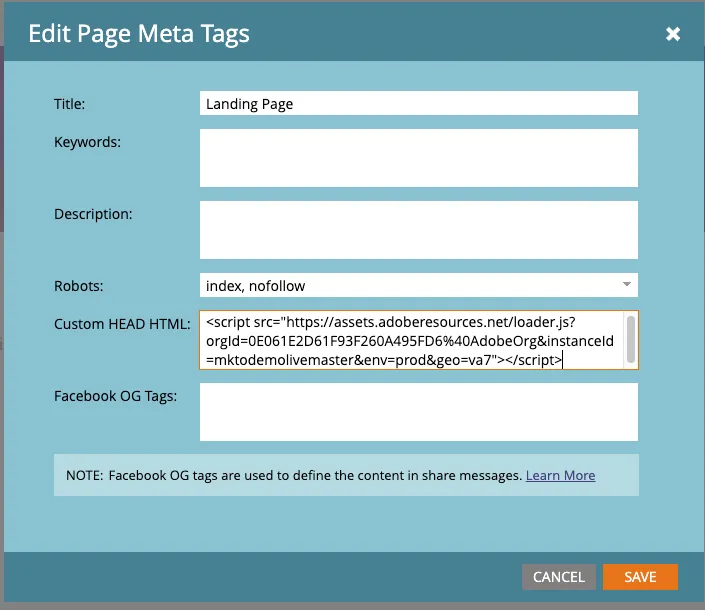Focus the Facebook OG Tags text area
Screen dimensions: 705x610
[419, 412]
